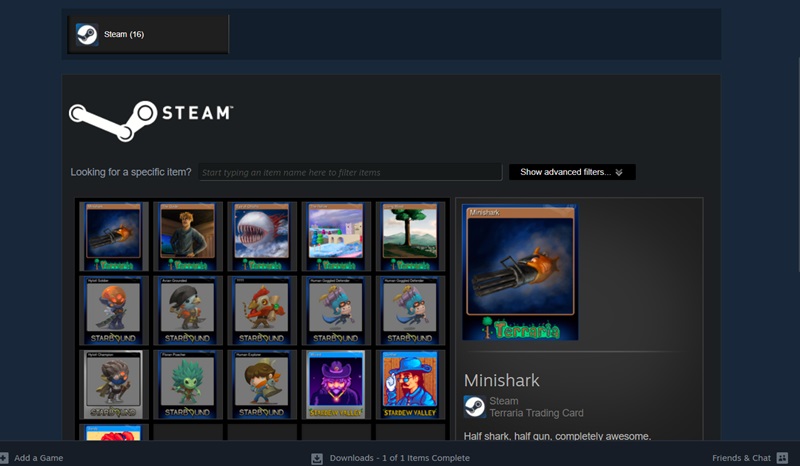
Task: Select the purple Wizard Stardew Valley card
Action: click(x=336, y=384)
